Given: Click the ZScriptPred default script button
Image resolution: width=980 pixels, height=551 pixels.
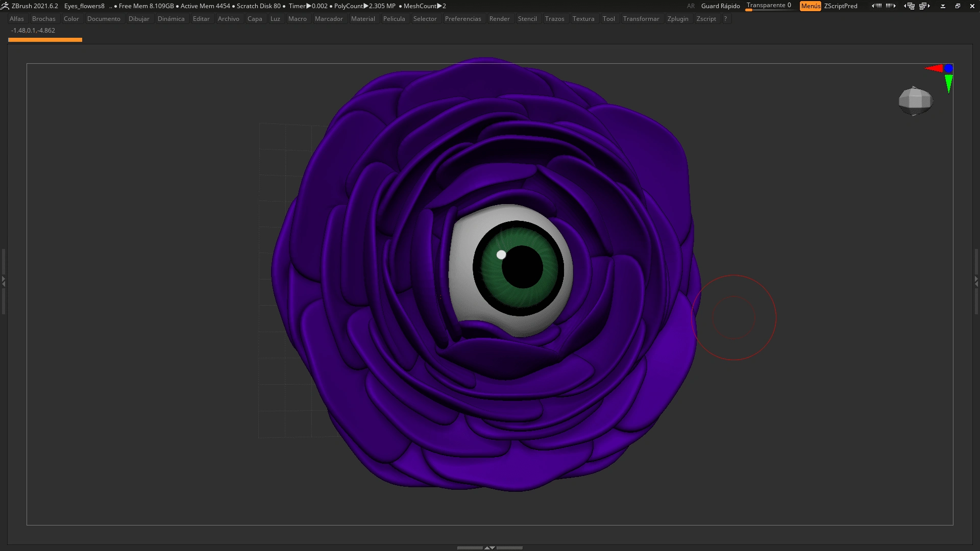Looking at the screenshot, I should [x=841, y=6].
